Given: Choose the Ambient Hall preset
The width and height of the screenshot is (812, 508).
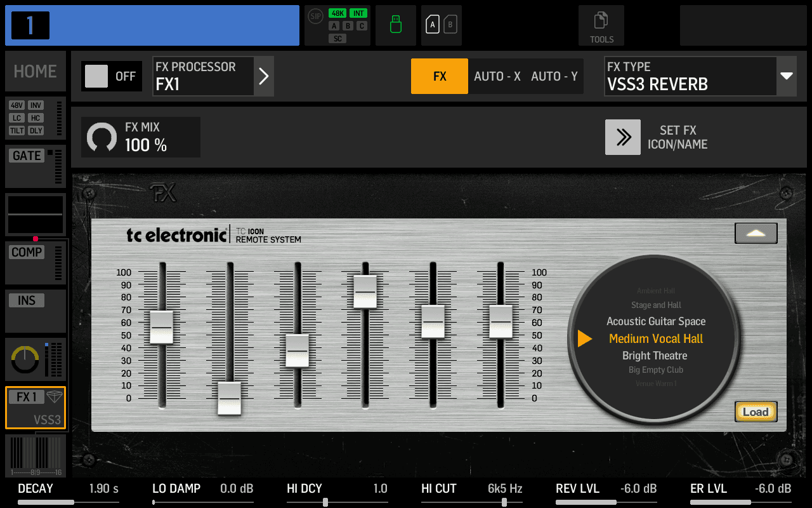Looking at the screenshot, I should (656, 291).
